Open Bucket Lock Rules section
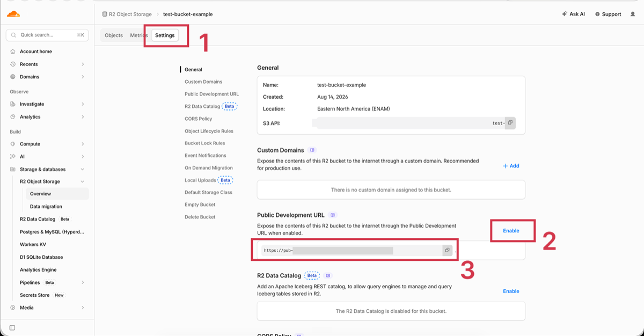The image size is (644, 336). [x=205, y=143]
